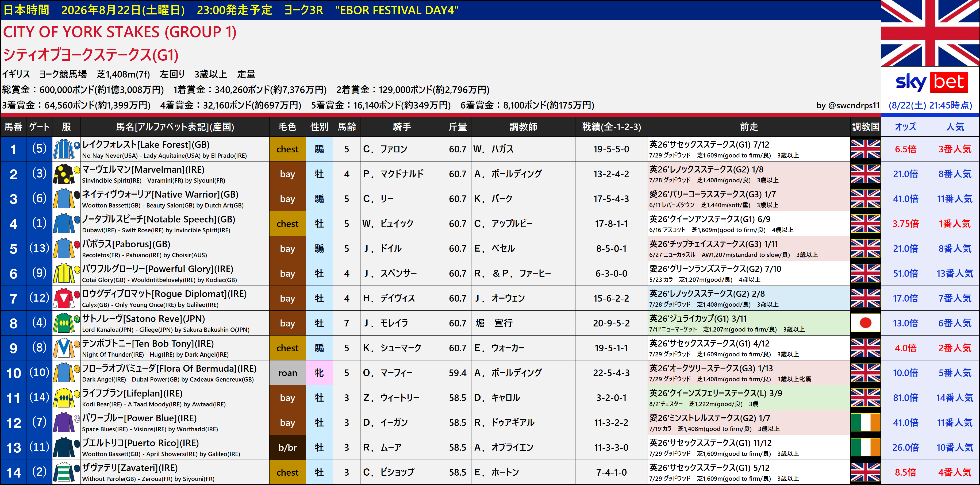
Task: Click horse name 'レイクフォレスト[Lake Forest](GB)'
Action: (x=146, y=145)
